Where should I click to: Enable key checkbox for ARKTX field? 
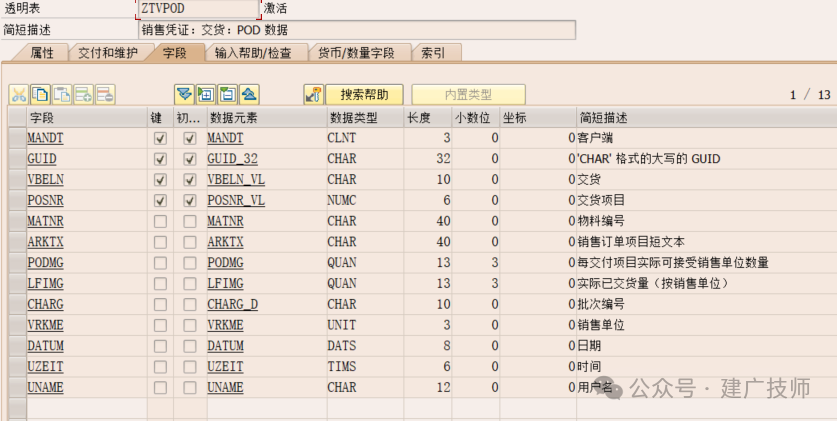[x=160, y=242]
